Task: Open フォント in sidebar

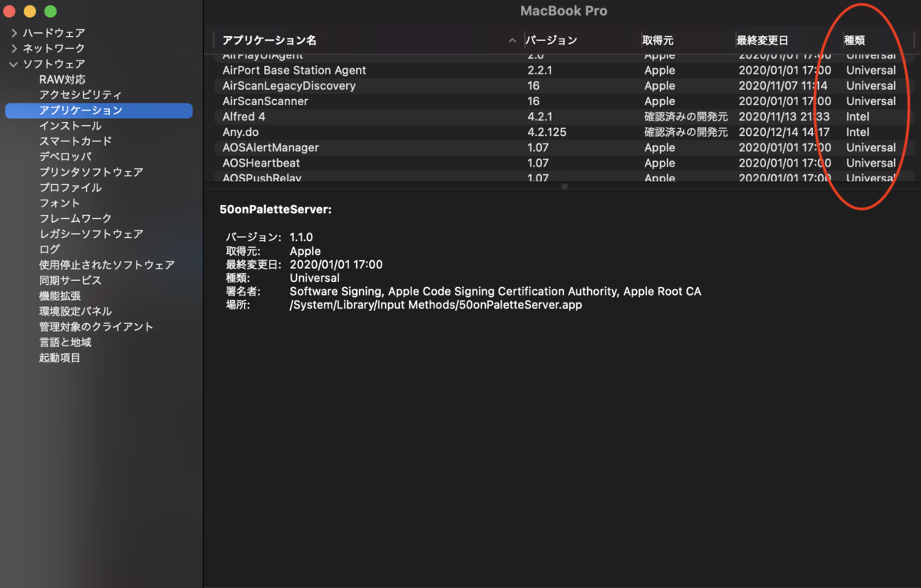Action: click(x=60, y=203)
